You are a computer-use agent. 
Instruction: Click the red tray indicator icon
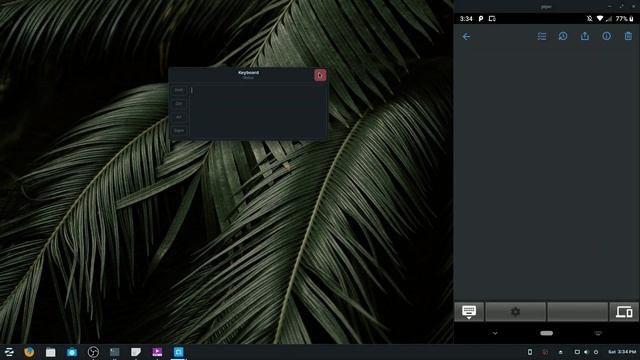pos(545,352)
